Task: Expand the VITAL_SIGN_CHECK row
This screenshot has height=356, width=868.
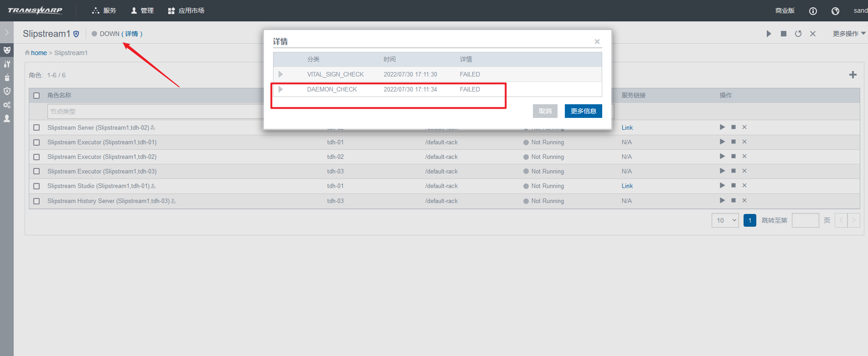Action: coord(281,74)
